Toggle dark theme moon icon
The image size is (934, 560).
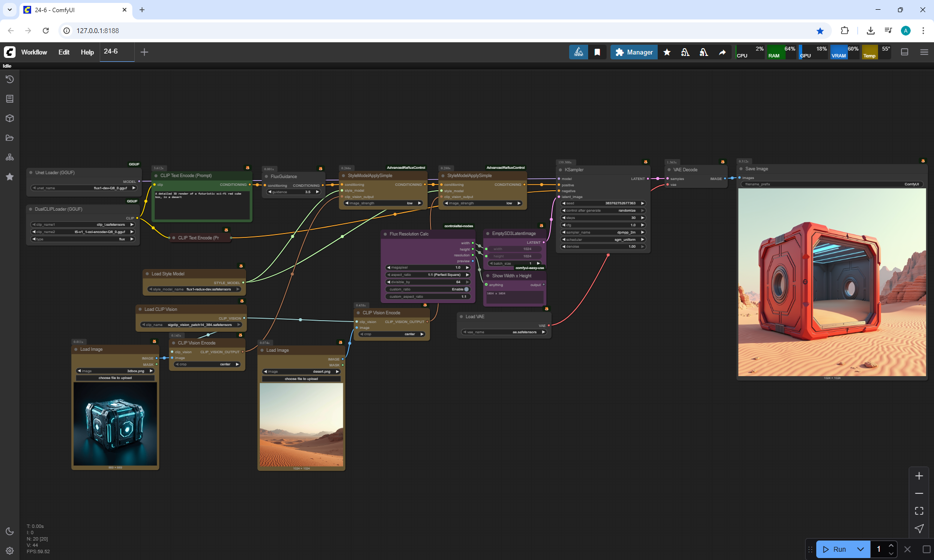[x=9, y=531]
